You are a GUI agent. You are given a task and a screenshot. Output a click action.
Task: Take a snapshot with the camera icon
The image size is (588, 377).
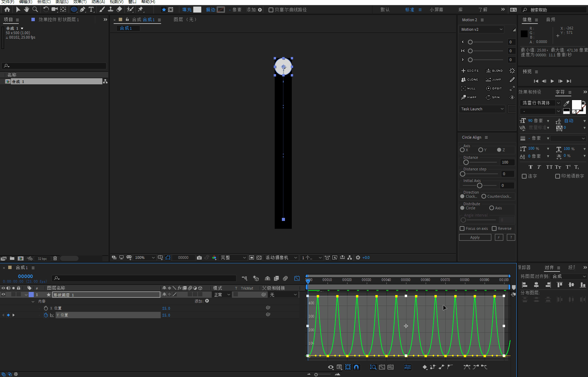199,258
